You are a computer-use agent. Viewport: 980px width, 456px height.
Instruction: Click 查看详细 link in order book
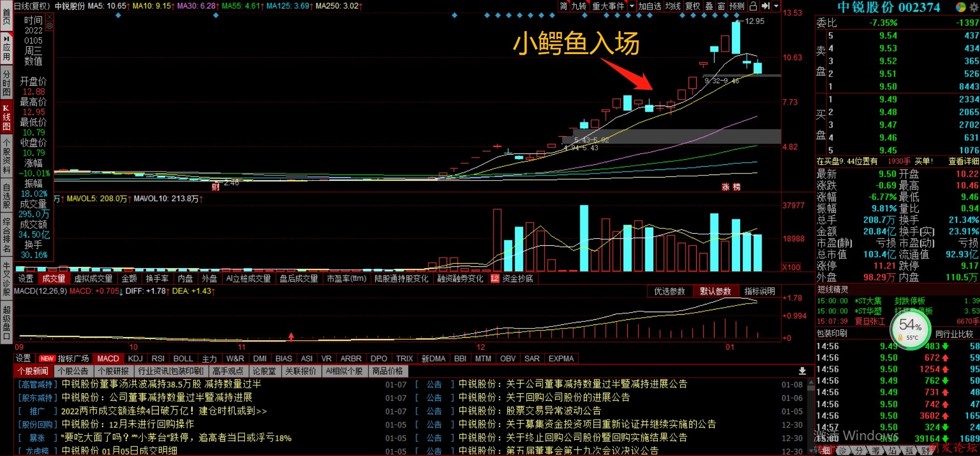[x=963, y=161]
